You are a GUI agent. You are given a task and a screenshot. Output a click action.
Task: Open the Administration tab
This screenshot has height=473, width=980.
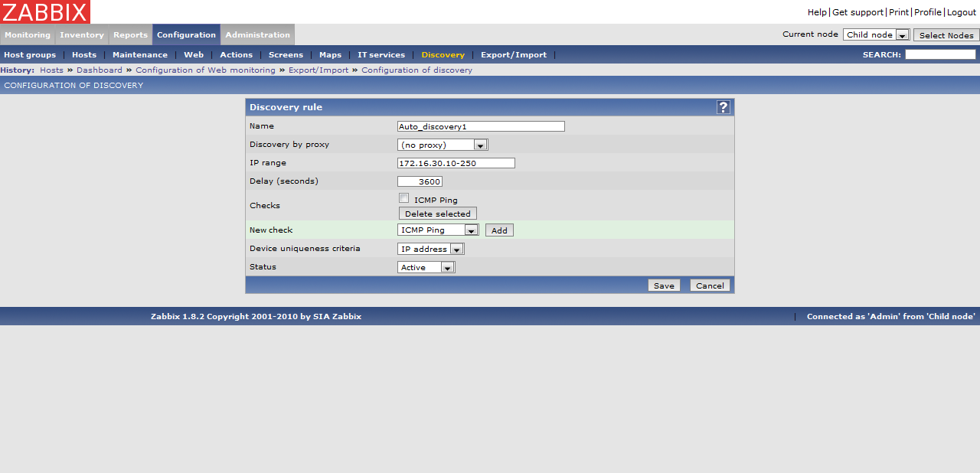(257, 35)
